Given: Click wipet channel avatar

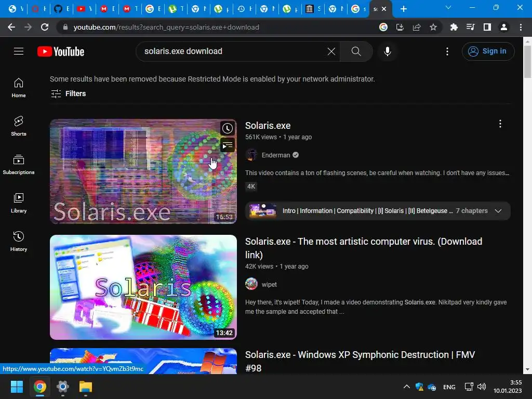Looking at the screenshot, I should 251,284.
